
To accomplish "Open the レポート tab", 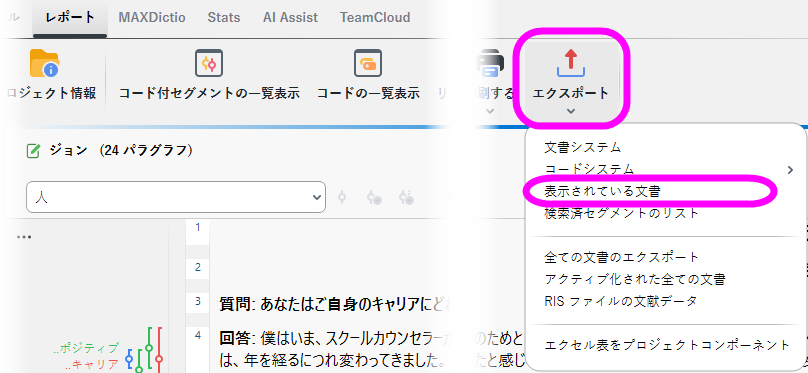I will pos(70,18).
